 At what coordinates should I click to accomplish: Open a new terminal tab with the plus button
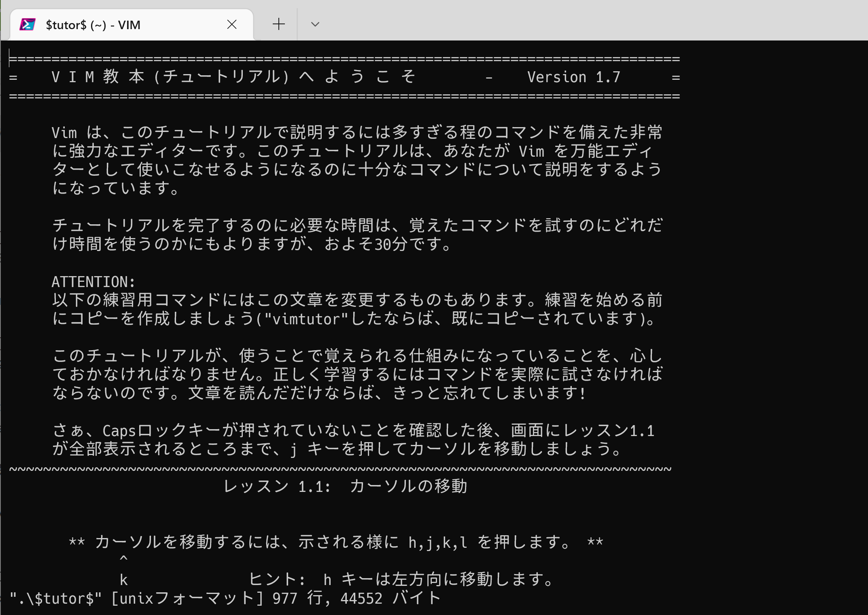click(278, 25)
